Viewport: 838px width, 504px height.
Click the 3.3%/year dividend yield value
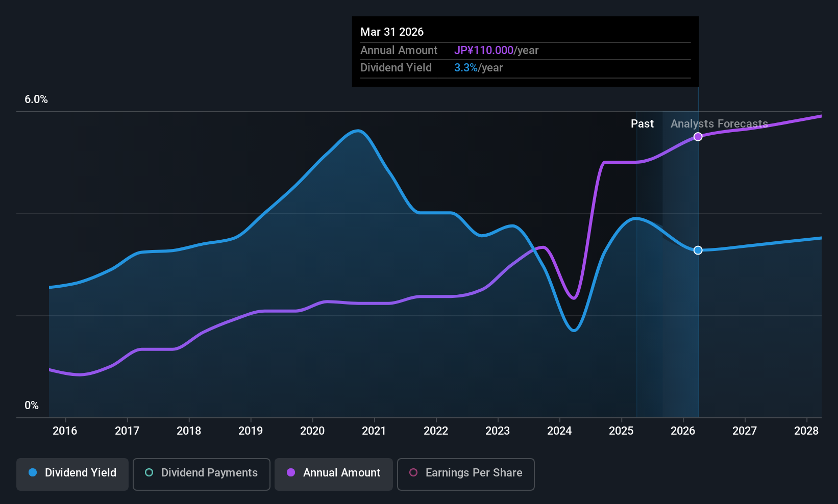pyautogui.click(x=478, y=68)
